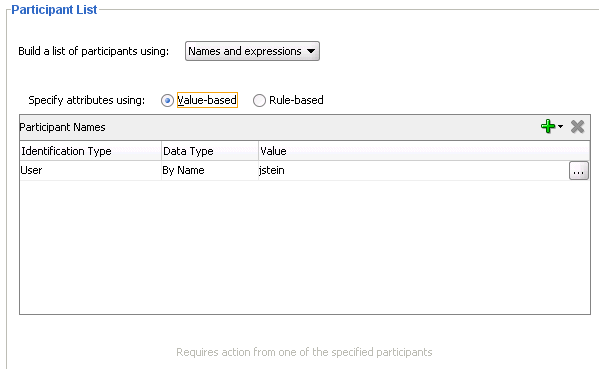Click the Identification Type column header
This screenshot has height=369, width=599.
(91, 151)
